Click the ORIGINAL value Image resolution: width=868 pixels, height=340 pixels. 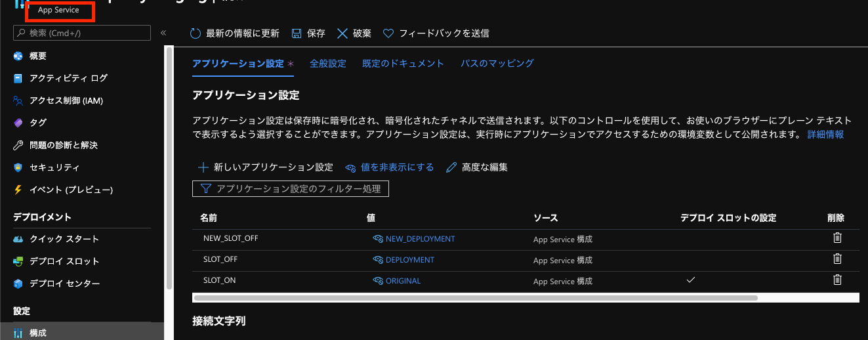(x=403, y=281)
